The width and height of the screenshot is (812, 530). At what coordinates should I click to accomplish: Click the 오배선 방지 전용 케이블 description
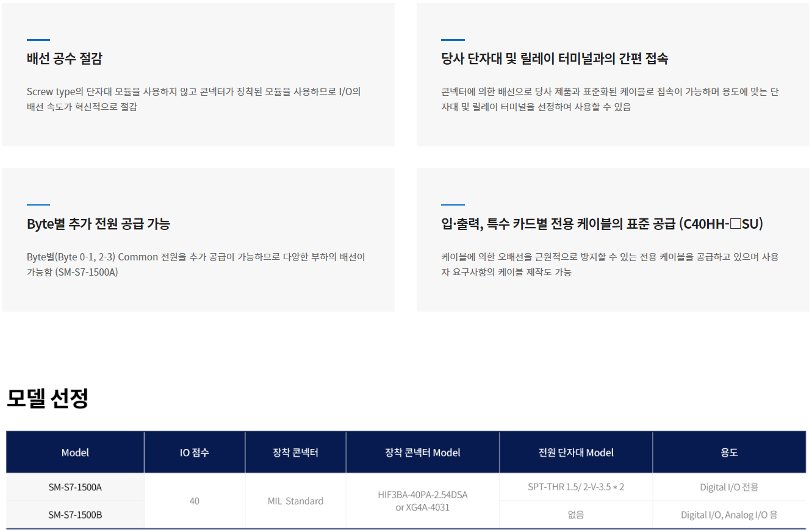click(609, 264)
